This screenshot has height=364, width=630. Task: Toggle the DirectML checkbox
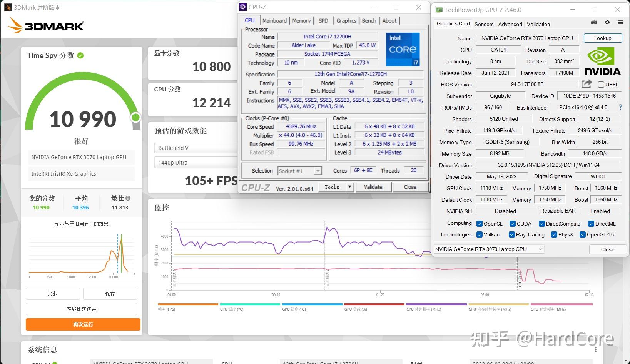[591, 224]
